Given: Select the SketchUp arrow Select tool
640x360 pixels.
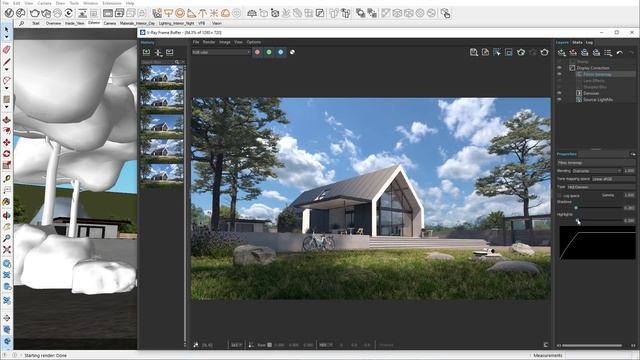Looking at the screenshot, I should (x=7, y=30).
